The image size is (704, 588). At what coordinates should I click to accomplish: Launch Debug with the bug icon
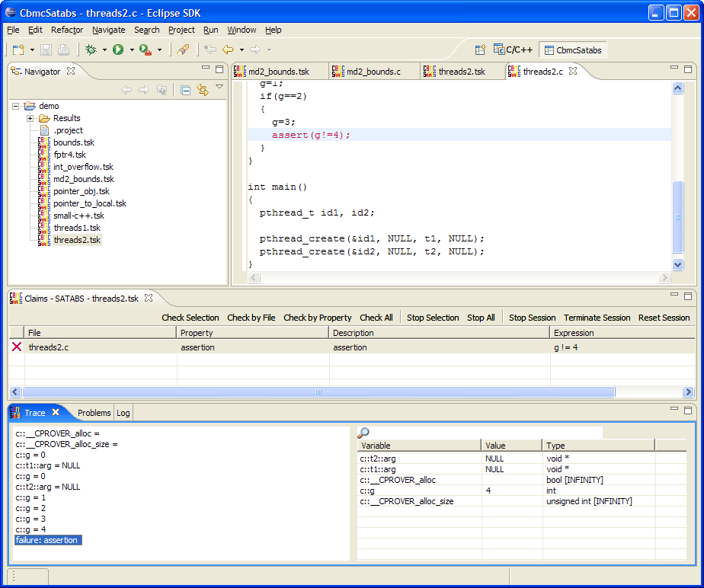[x=91, y=50]
